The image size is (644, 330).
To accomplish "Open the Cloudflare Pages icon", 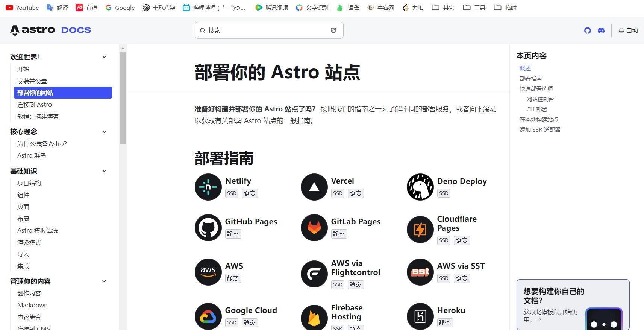I will tap(420, 230).
